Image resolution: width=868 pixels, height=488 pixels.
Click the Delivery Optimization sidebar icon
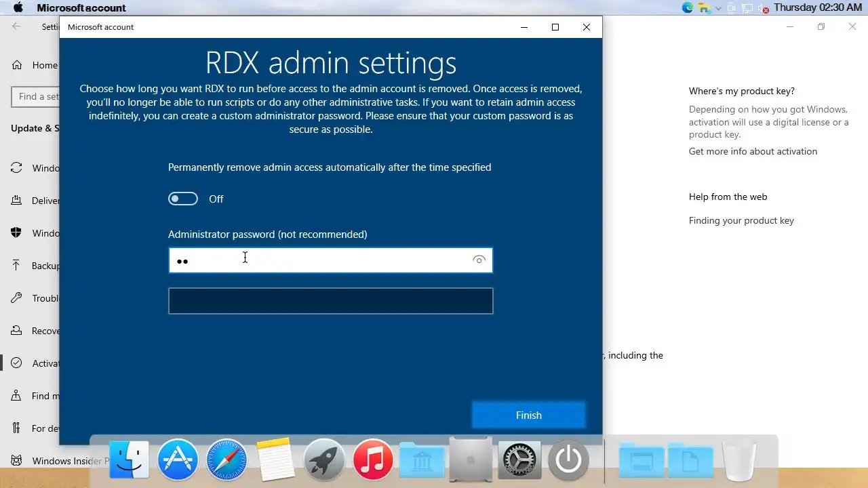[x=16, y=201]
